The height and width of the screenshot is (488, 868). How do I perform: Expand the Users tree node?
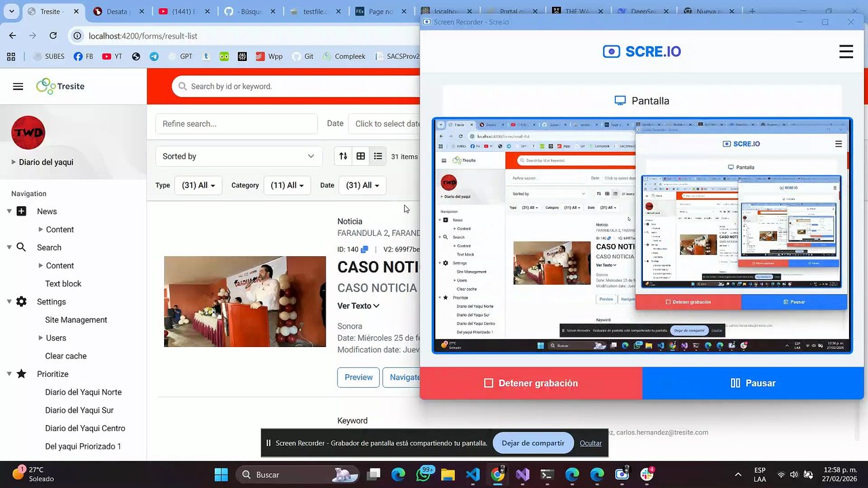click(x=41, y=338)
